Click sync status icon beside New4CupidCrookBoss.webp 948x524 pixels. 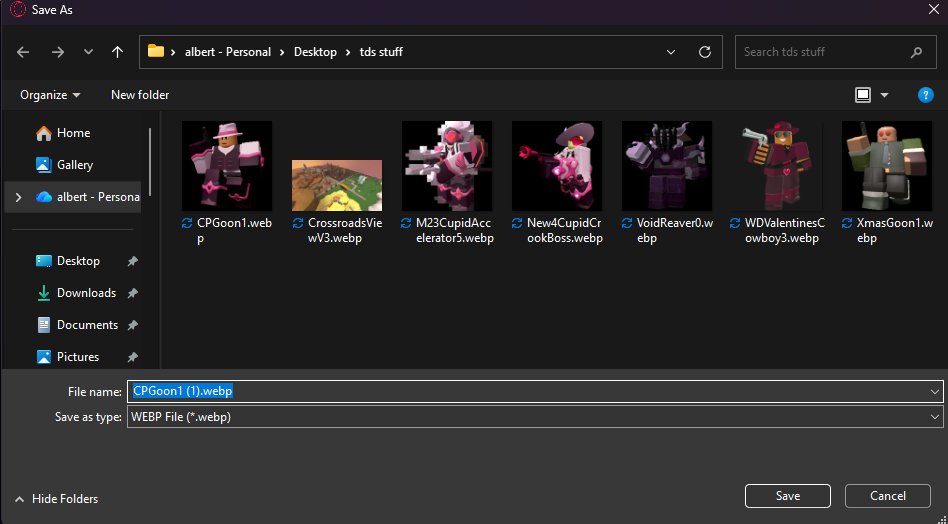click(x=517, y=224)
